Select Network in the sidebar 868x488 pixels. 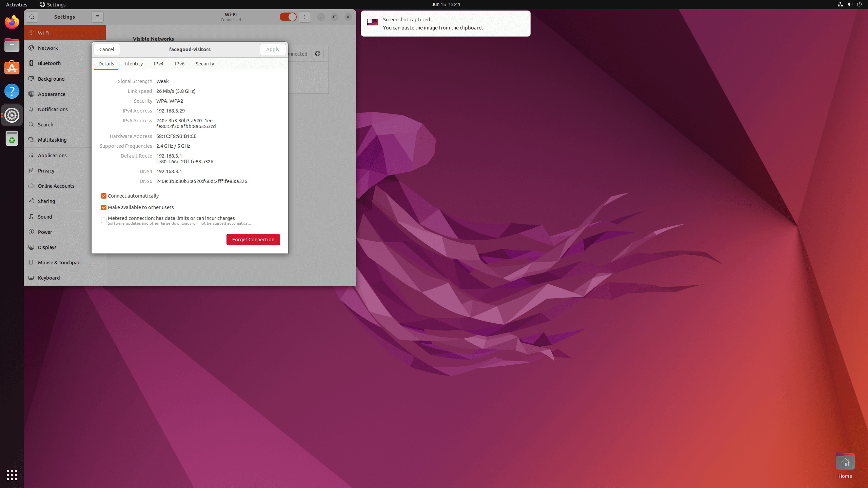click(x=58, y=48)
